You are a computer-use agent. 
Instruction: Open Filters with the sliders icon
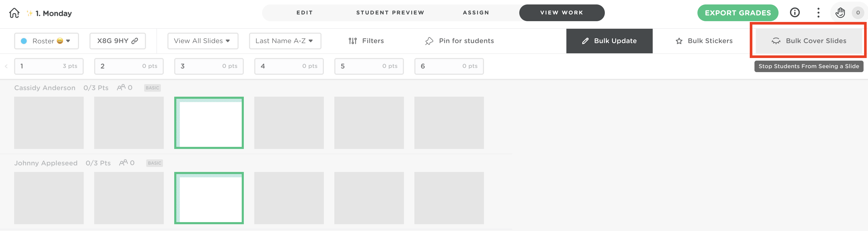pos(366,41)
